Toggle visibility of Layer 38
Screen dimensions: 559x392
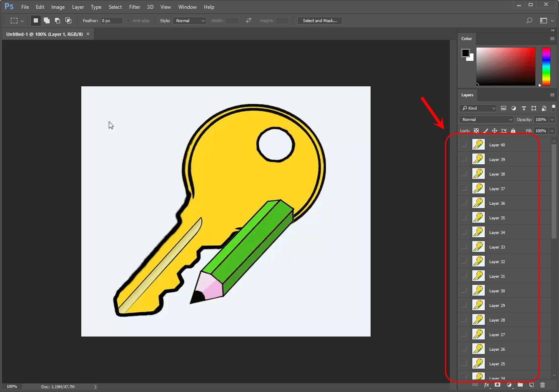[x=464, y=174]
